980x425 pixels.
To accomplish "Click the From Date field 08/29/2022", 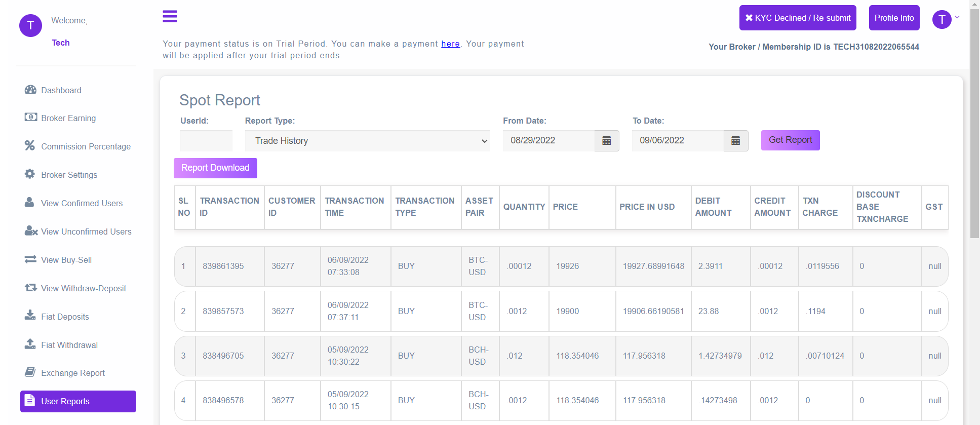I will click(x=548, y=141).
